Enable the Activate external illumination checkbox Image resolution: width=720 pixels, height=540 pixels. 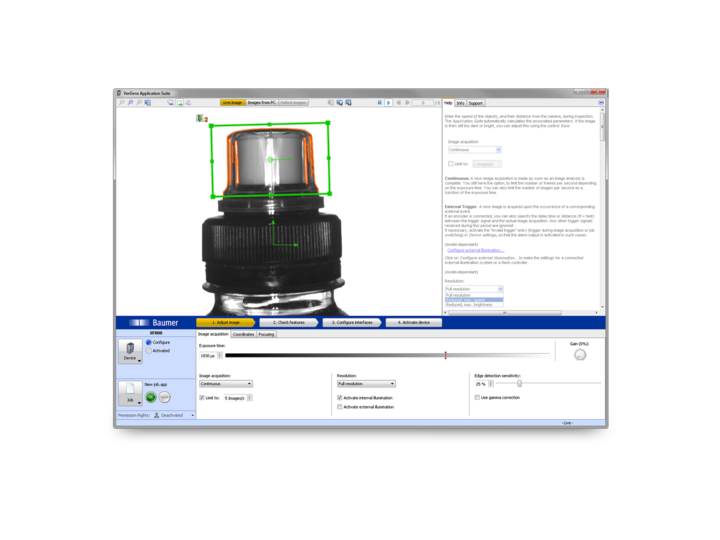tap(340, 407)
